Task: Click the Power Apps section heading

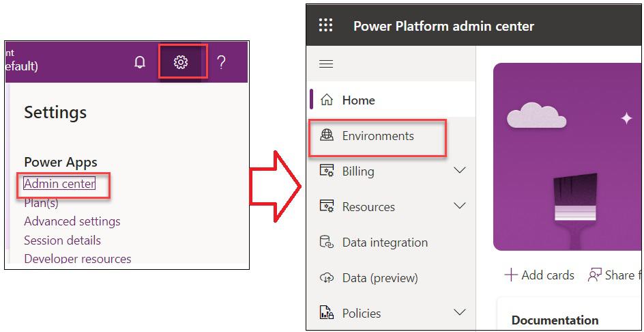Action: click(x=61, y=162)
